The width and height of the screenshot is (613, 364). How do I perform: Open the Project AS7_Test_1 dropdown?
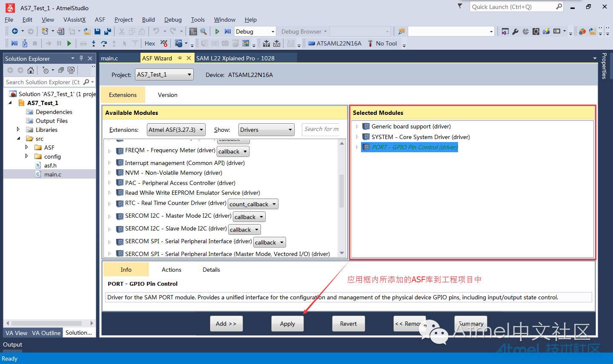164,74
